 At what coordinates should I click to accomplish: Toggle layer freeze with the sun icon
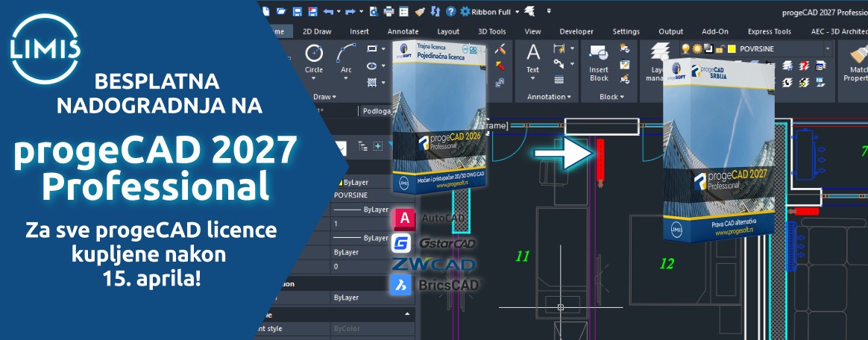697,48
